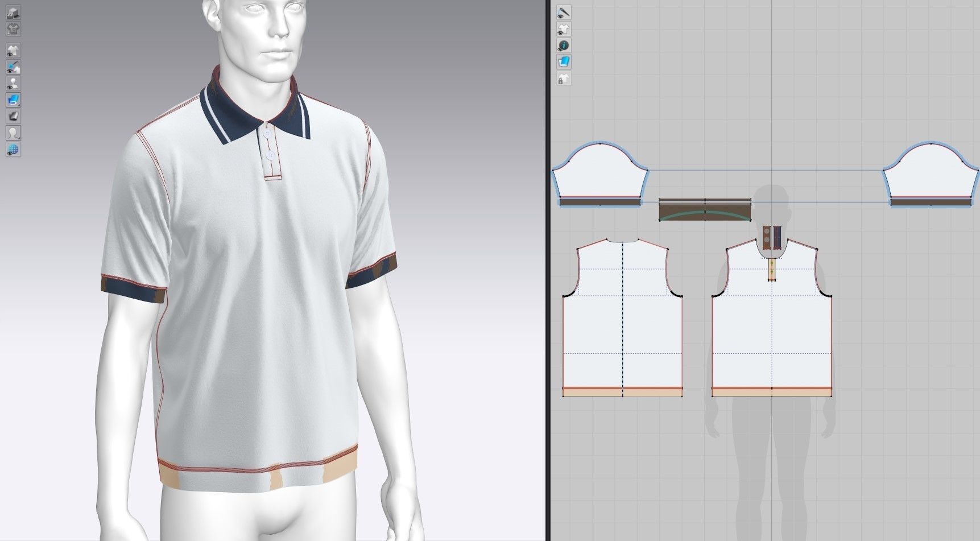Click the top button on the polo placket

coord(268,133)
